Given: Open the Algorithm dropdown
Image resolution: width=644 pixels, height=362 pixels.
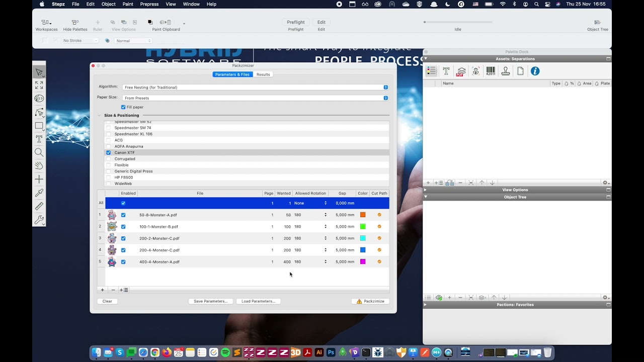Looking at the screenshot, I should [256, 87].
